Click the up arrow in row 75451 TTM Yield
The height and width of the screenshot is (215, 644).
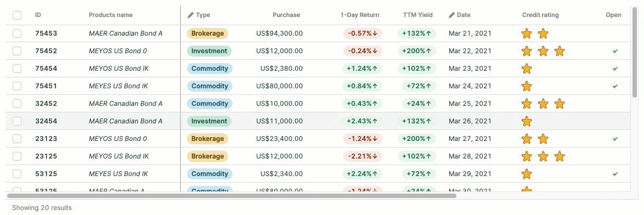point(429,86)
